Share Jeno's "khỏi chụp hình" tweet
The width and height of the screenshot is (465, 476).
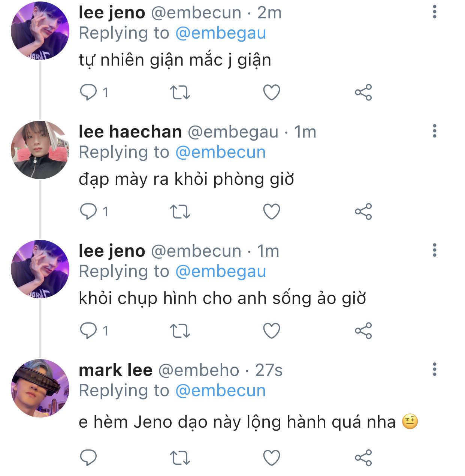tap(363, 331)
